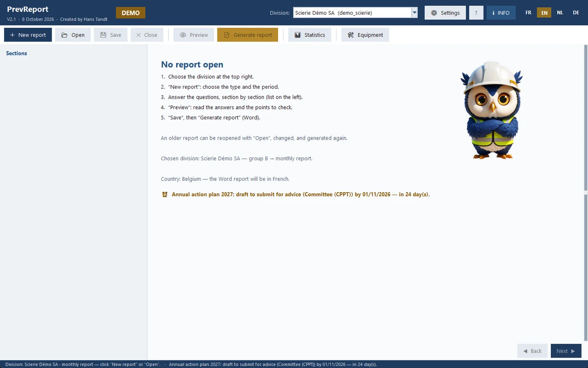The width and height of the screenshot is (588, 368).
Task: Click the PrevReport application title
Action: point(28,9)
